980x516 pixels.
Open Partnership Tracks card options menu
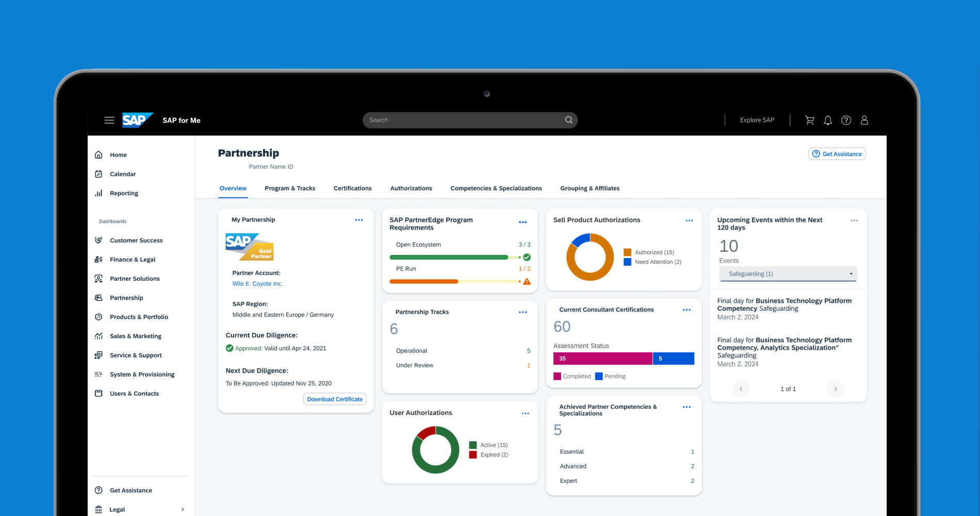(x=522, y=312)
